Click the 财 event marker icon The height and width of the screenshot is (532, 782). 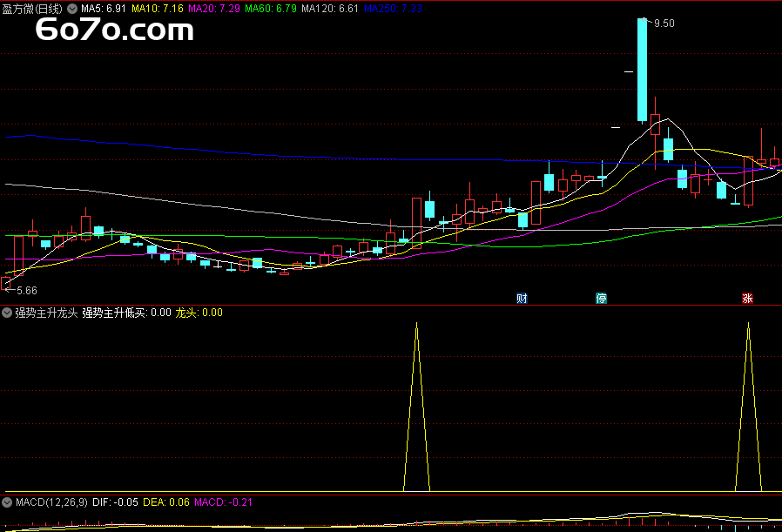(522, 298)
